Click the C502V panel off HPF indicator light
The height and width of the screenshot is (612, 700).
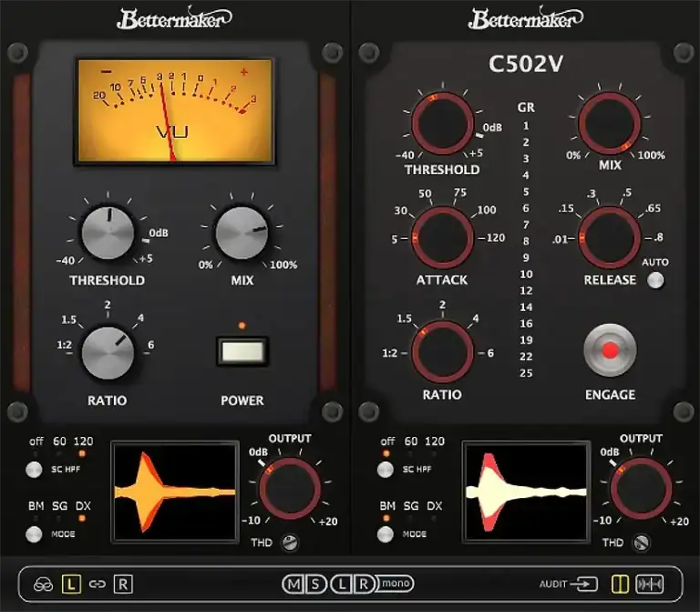coord(386,454)
